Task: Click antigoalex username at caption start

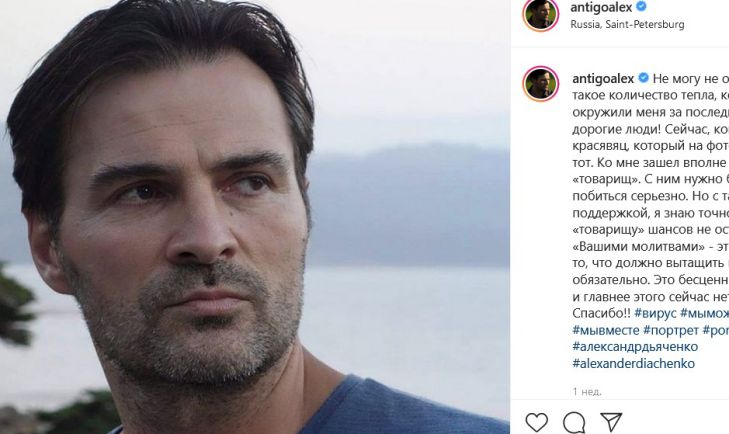Action: point(604,77)
